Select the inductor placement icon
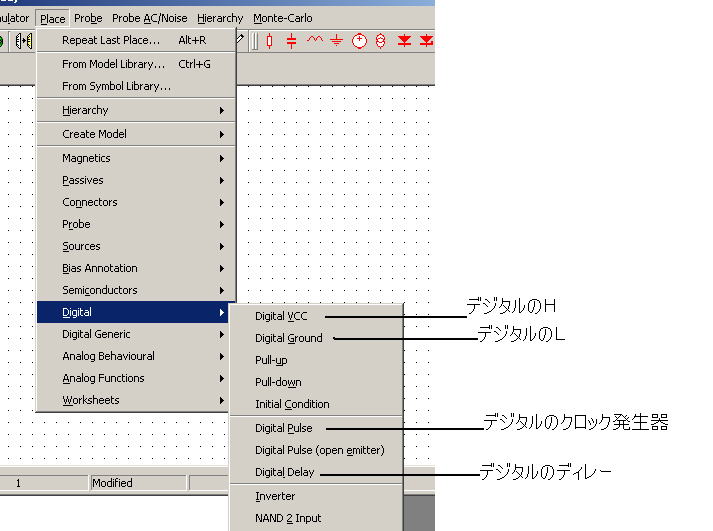Viewport: 713px width, 531px height. point(315,40)
